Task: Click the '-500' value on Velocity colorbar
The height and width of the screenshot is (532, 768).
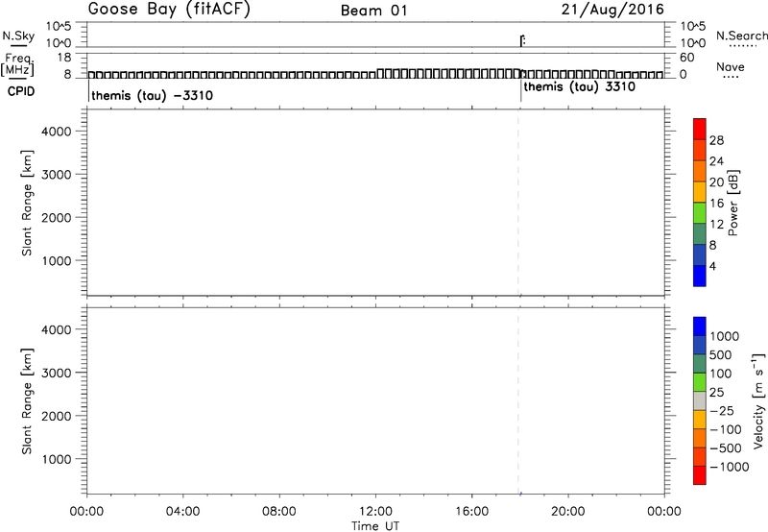Action: pos(726,448)
